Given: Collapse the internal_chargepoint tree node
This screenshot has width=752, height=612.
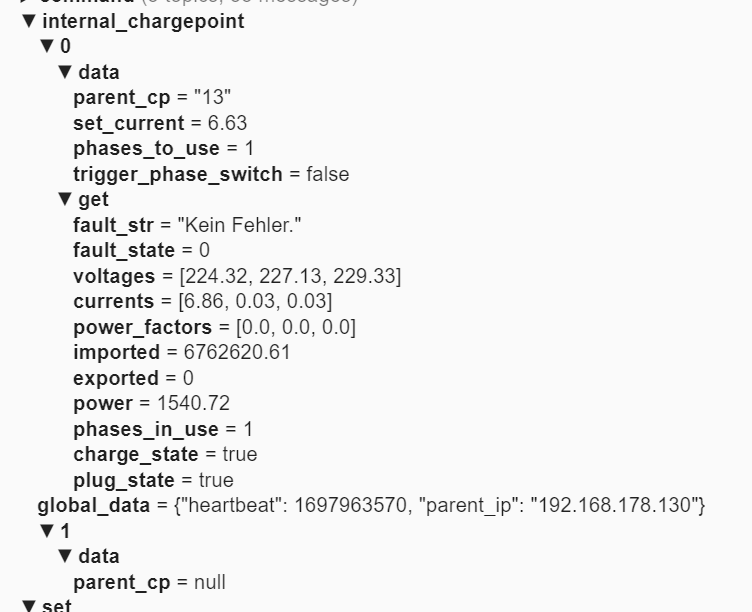Looking at the screenshot, I should (x=29, y=21).
